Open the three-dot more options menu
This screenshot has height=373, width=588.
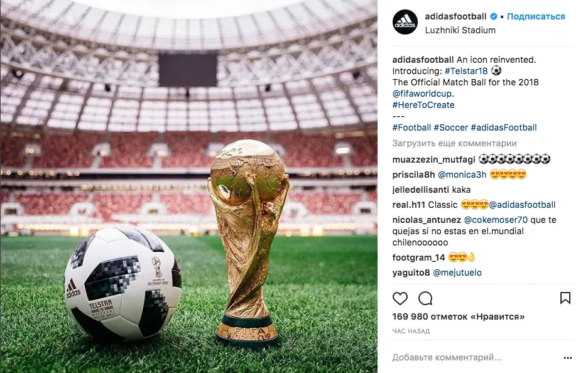point(568,358)
